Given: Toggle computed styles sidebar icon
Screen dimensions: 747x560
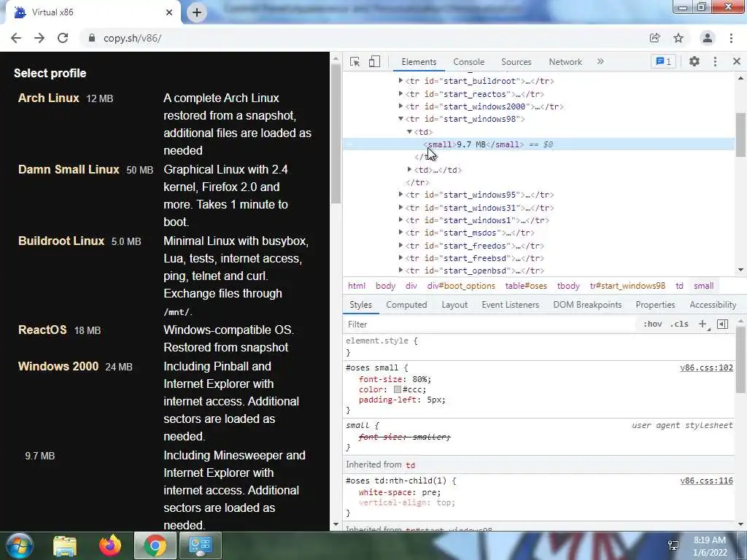Looking at the screenshot, I should click(x=723, y=324).
